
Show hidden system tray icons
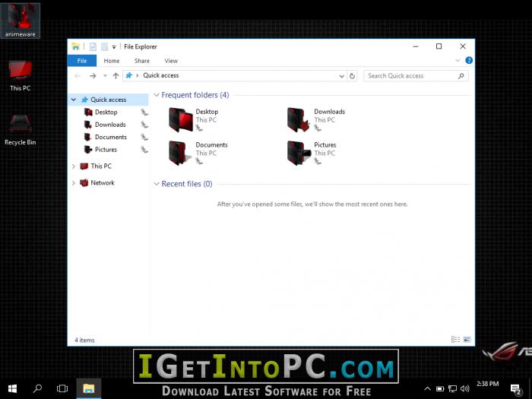tap(427, 388)
